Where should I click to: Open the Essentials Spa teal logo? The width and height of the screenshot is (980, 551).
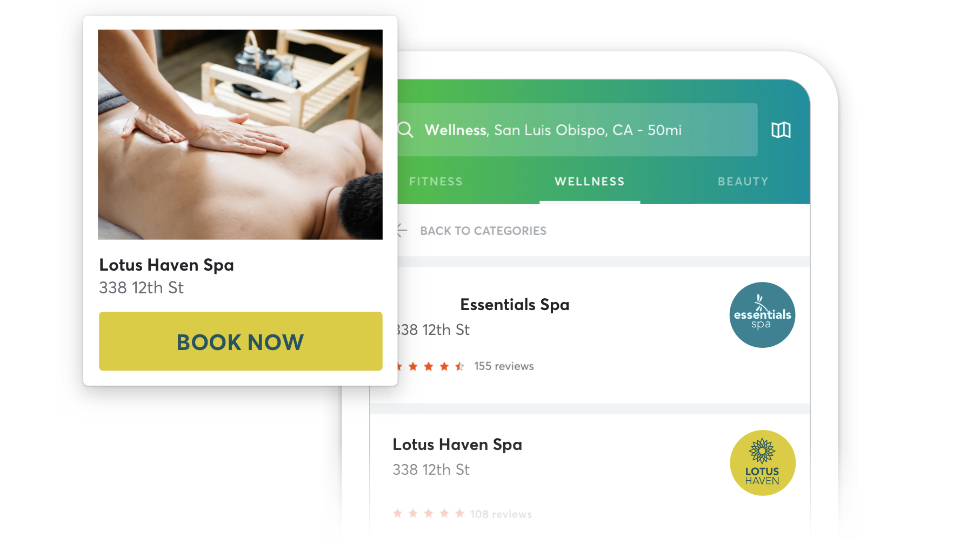(762, 315)
